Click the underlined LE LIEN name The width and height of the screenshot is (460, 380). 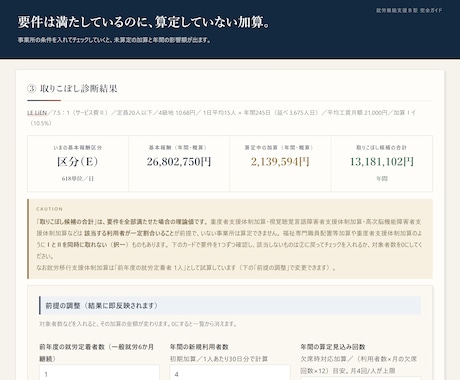pos(37,113)
